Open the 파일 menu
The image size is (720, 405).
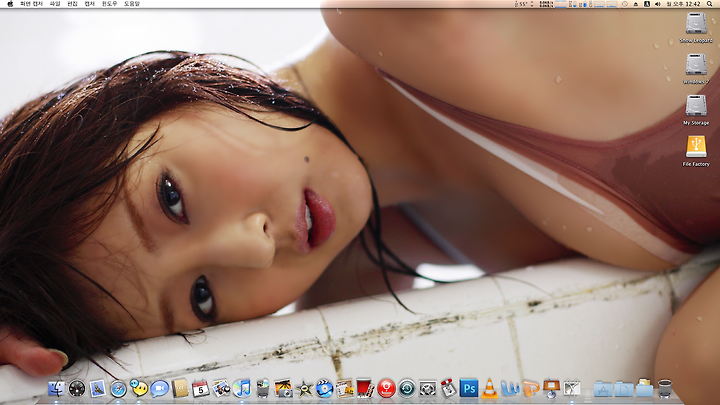pyautogui.click(x=55, y=4)
